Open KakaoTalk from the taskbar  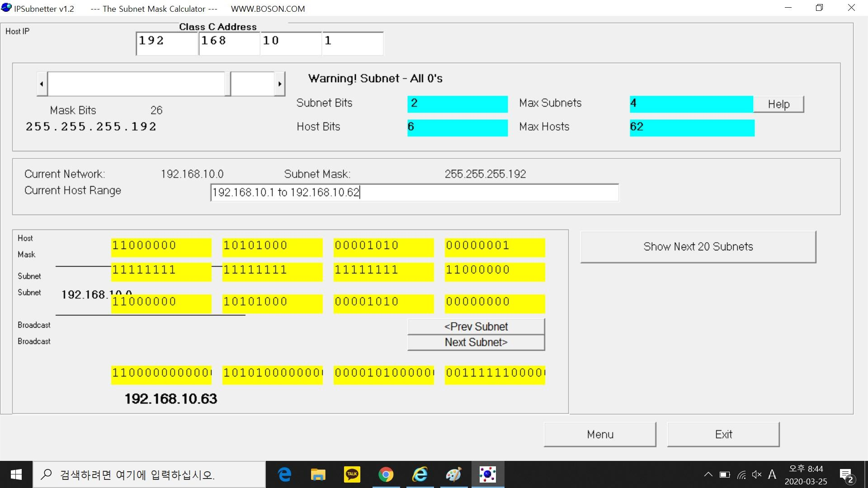point(352,474)
